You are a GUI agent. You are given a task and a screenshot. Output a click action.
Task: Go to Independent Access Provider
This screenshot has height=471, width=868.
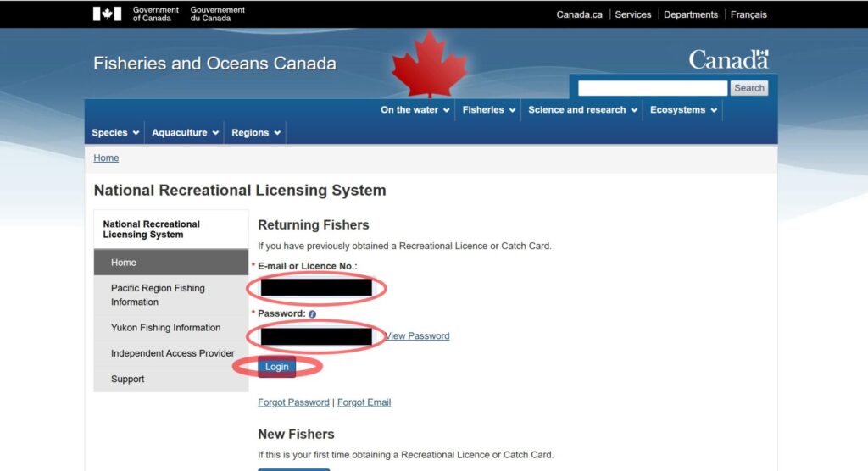click(171, 353)
